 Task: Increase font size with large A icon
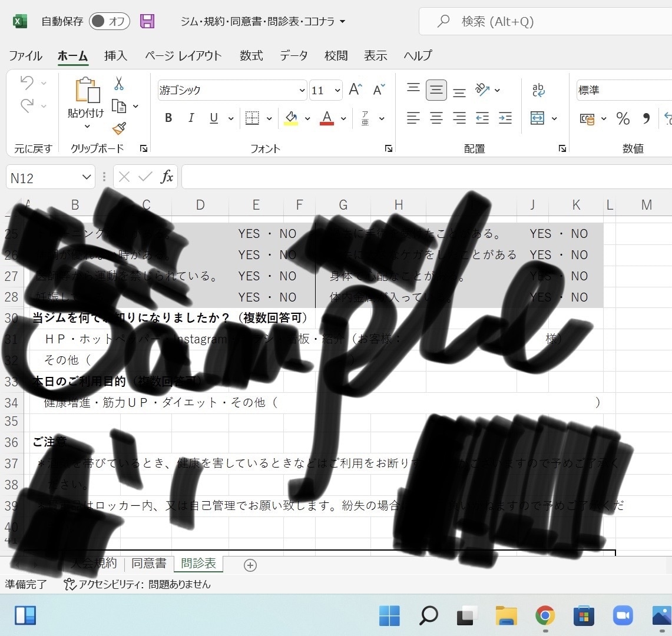(x=355, y=90)
